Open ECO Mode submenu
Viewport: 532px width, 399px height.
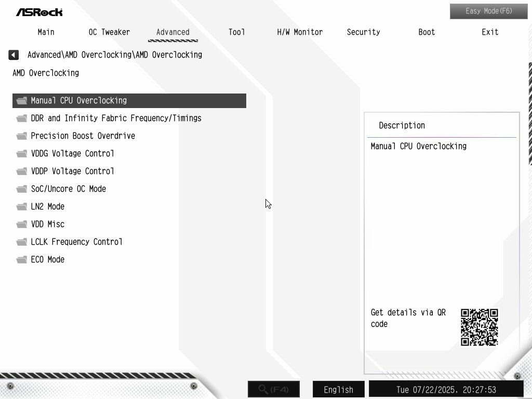[x=47, y=259]
